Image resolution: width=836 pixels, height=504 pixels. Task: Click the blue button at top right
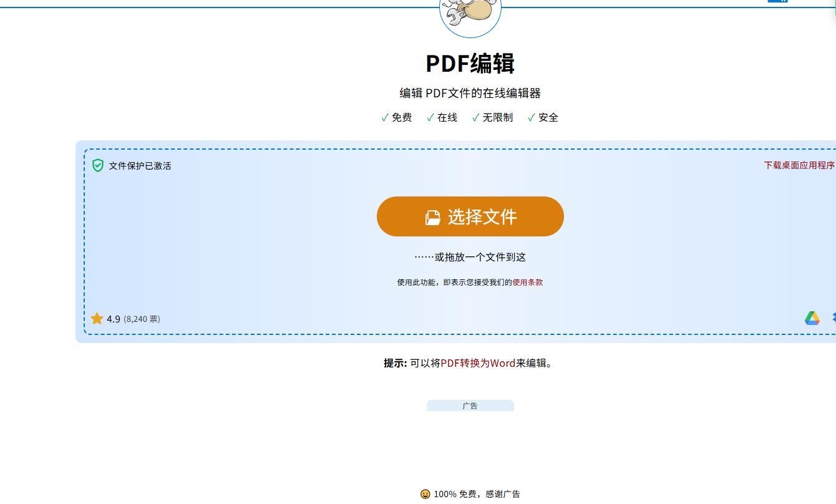777,1
